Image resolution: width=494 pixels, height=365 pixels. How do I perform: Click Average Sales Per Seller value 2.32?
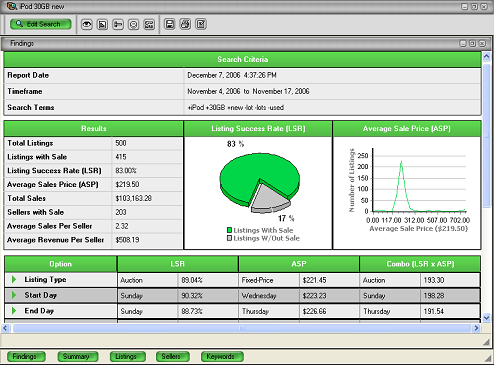[122, 226]
